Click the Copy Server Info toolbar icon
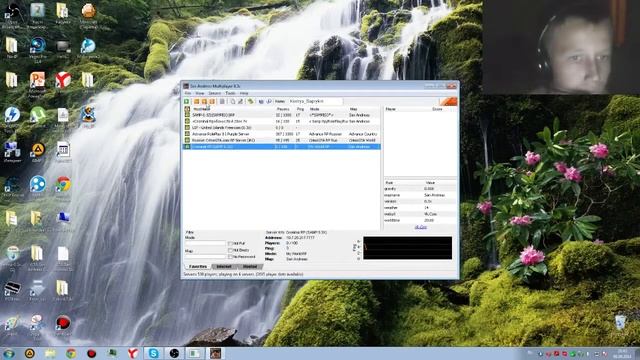 pos(233,101)
